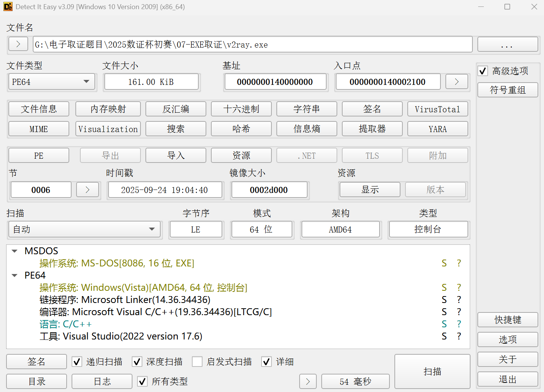The height and width of the screenshot is (392, 544).
Task: Uncheck the 高级选项 checkbox
Action: 483,71
